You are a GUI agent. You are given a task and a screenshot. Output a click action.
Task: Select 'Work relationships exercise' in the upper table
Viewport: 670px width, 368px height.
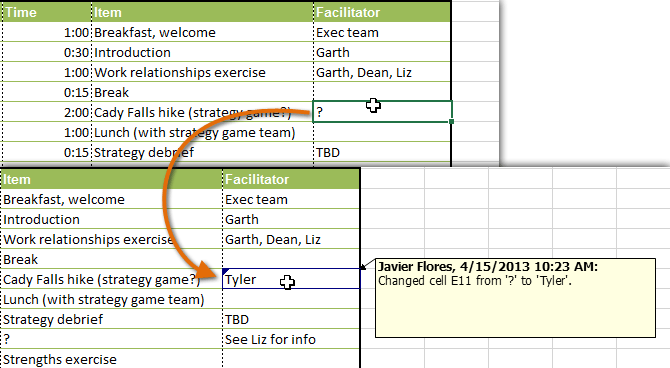[202, 73]
